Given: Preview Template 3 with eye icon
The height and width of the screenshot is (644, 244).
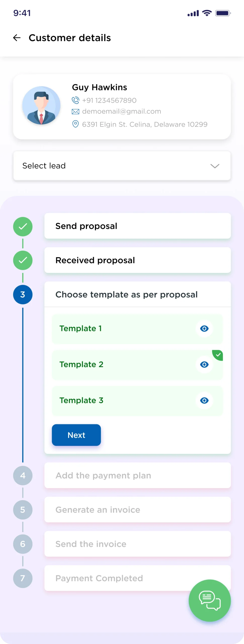Looking at the screenshot, I should click(x=204, y=400).
